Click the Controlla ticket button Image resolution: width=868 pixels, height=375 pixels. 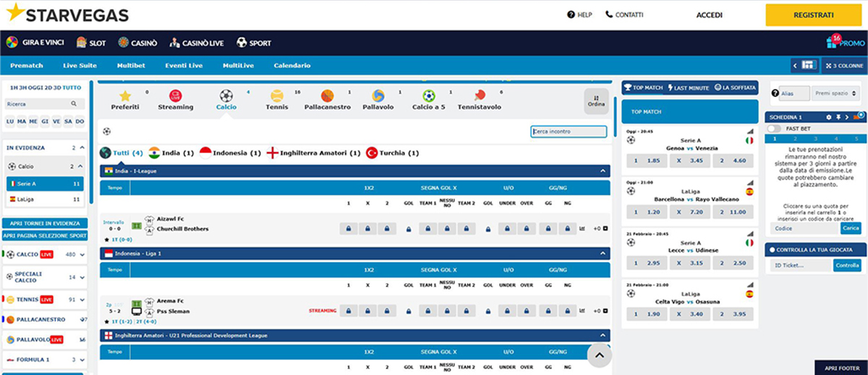pos(847,266)
